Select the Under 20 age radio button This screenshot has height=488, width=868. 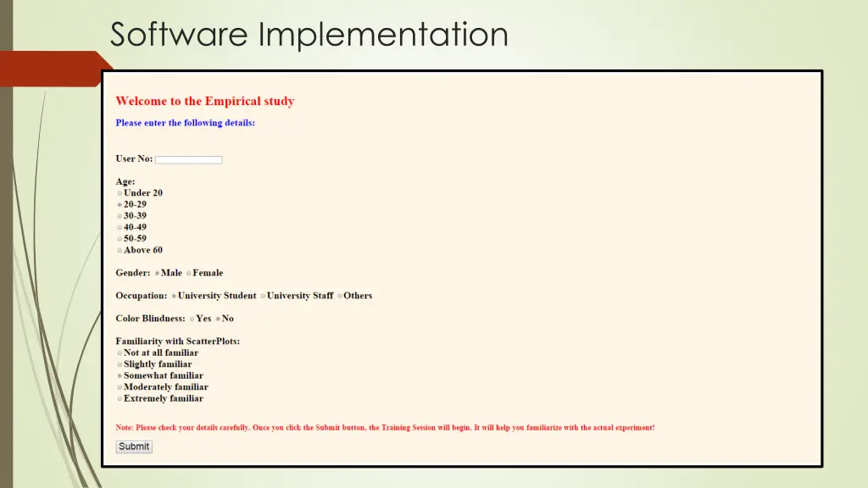[120, 193]
